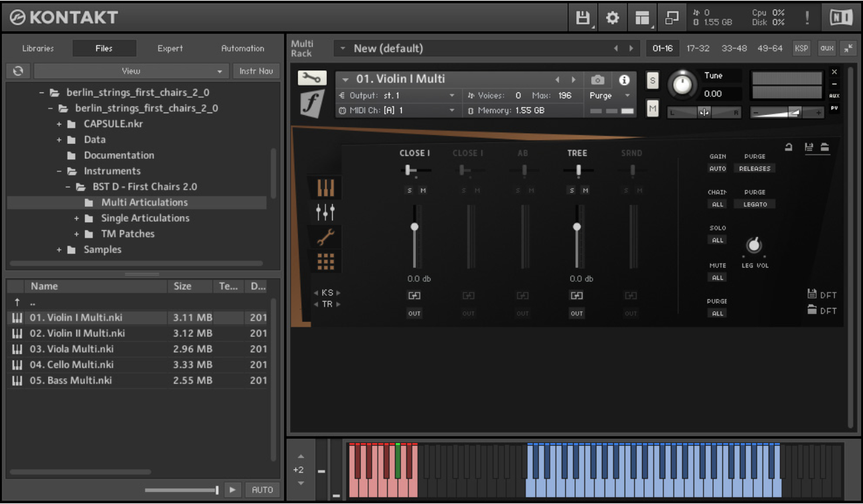Click the TREE vertical volume fader

(x=576, y=236)
